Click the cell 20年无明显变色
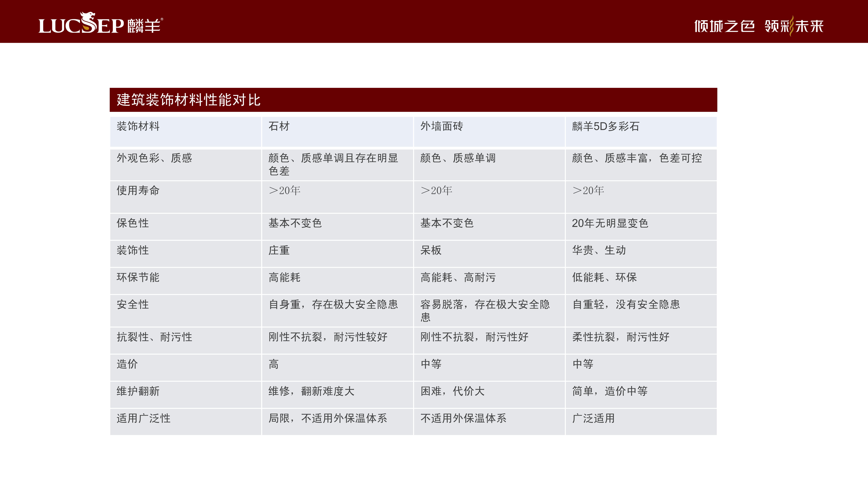868x488 pixels. (x=610, y=223)
